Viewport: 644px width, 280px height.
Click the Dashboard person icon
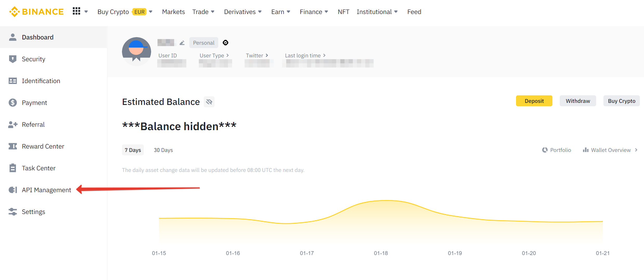coord(12,37)
